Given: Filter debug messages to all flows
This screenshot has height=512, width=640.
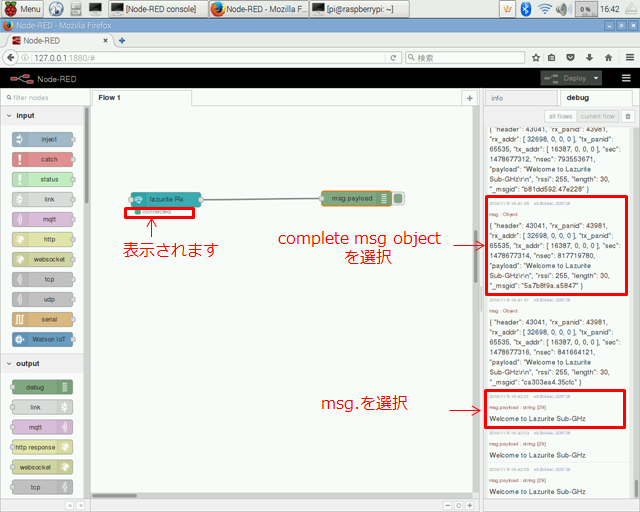Looking at the screenshot, I should (560, 116).
